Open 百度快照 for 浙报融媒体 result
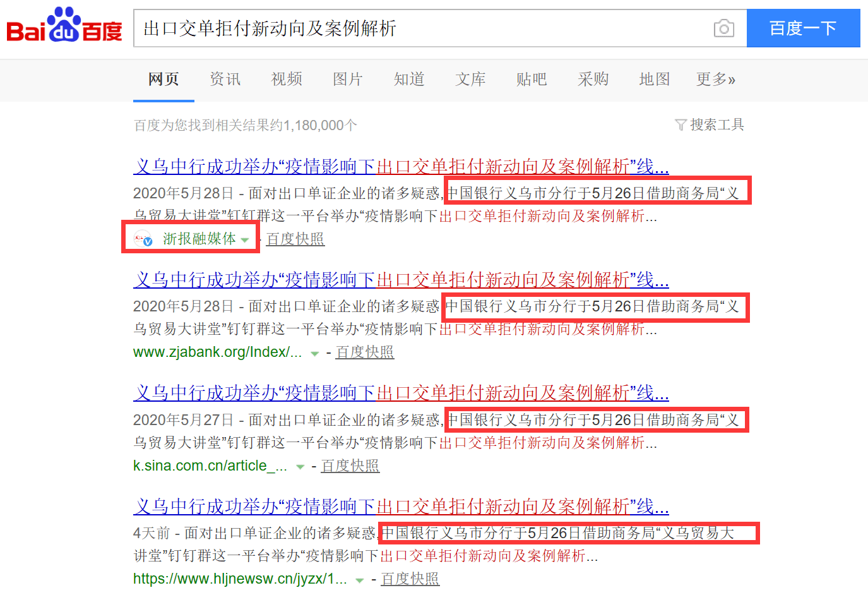The image size is (868, 595). (x=295, y=239)
